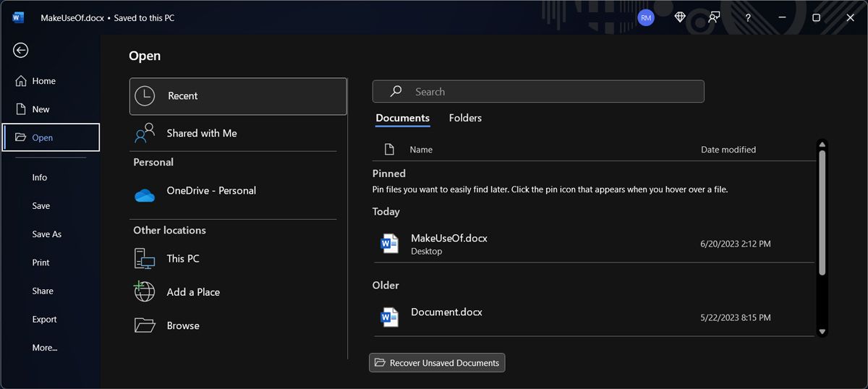Open MakeUseOf.docx from the Today list
Image resolution: width=868 pixels, height=389 pixels.
click(595, 244)
